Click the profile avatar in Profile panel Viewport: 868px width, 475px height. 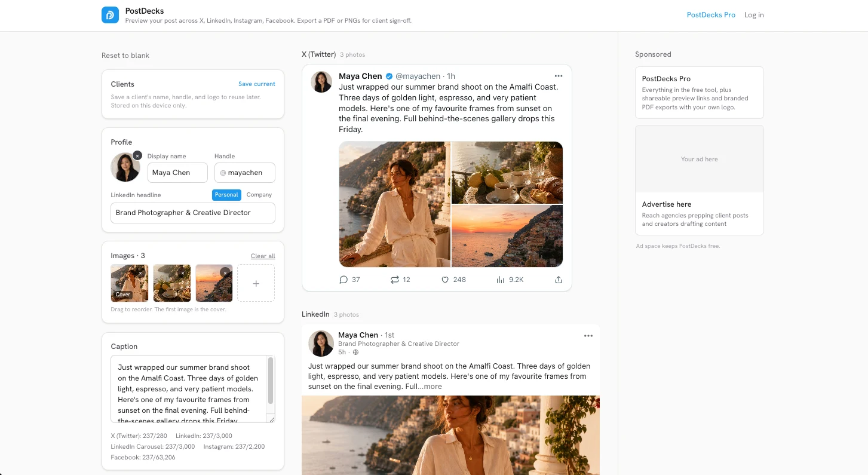(125, 167)
